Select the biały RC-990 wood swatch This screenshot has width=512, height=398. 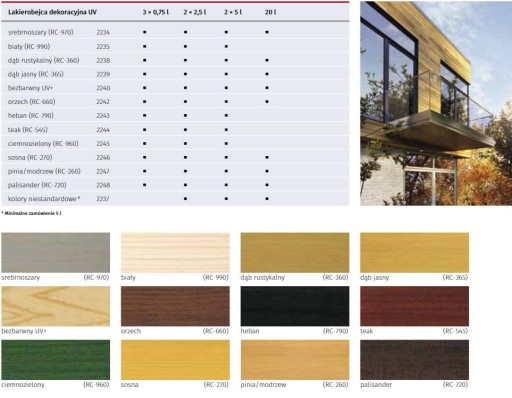[x=175, y=253]
